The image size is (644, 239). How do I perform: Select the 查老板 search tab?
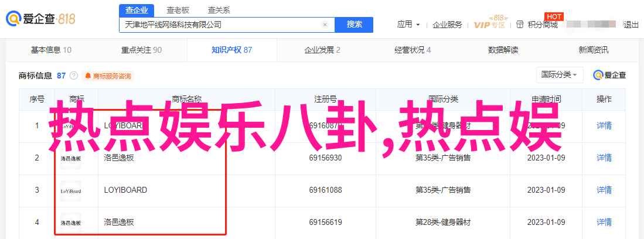(178, 11)
